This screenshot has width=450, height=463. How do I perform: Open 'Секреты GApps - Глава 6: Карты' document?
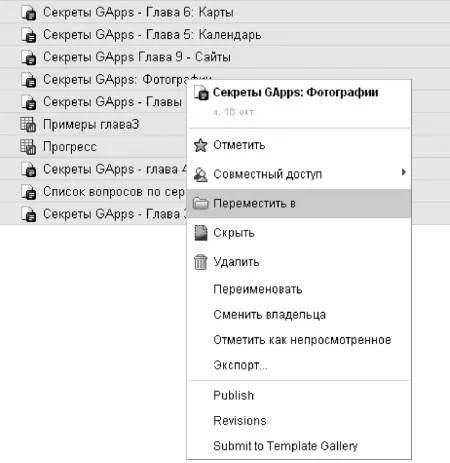pyautogui.click(x=138, y=13)
